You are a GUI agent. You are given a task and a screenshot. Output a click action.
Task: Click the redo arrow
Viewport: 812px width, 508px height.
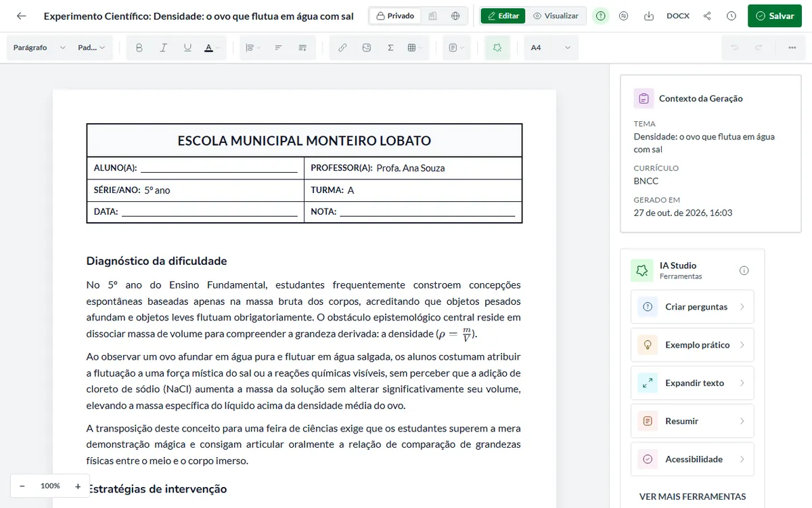(x=759, y=47)
